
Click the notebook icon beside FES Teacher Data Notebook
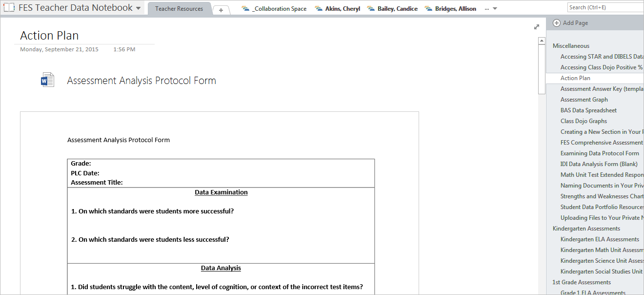(9, 8)
